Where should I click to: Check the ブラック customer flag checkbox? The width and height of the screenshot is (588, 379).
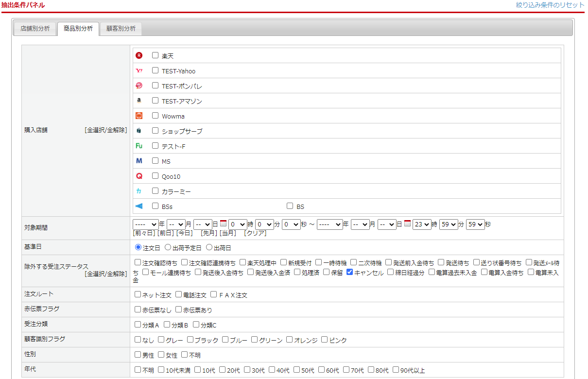tap(190, 340)
